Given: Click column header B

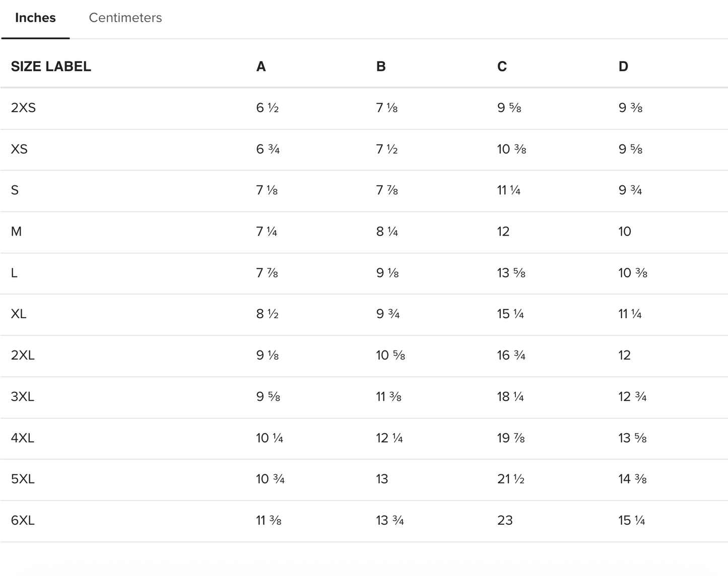Looking at the screenshot, I should coord(381,66).
